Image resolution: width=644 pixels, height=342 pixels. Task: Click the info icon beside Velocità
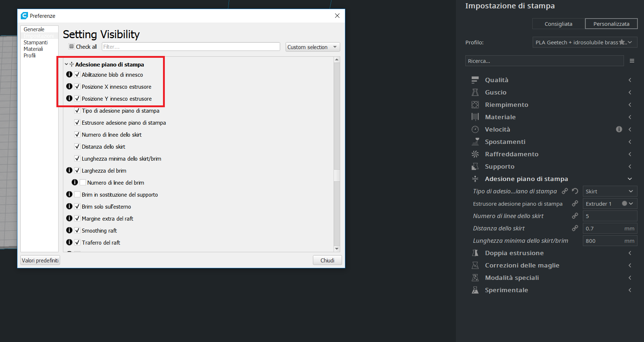tap(619, 129)
